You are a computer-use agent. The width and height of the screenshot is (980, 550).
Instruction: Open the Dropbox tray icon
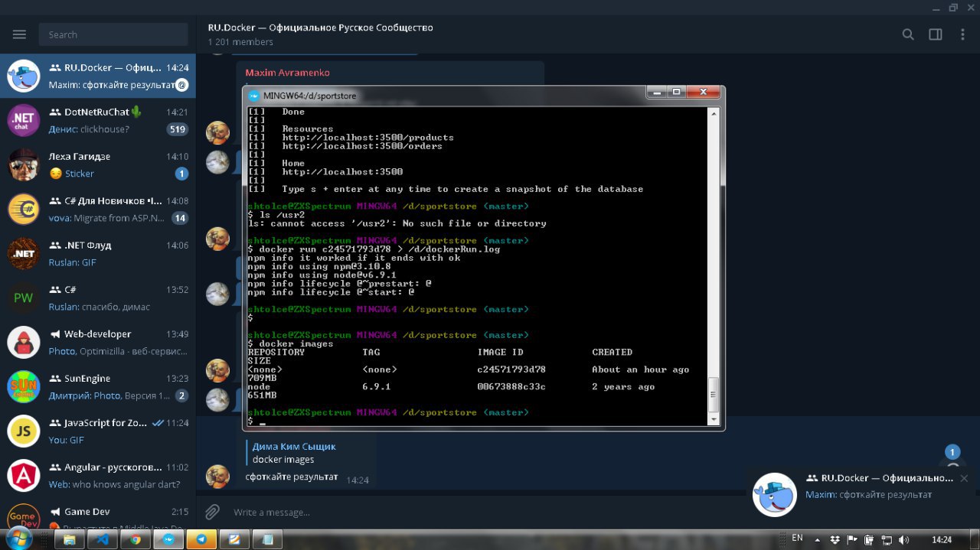pos(835,539)
